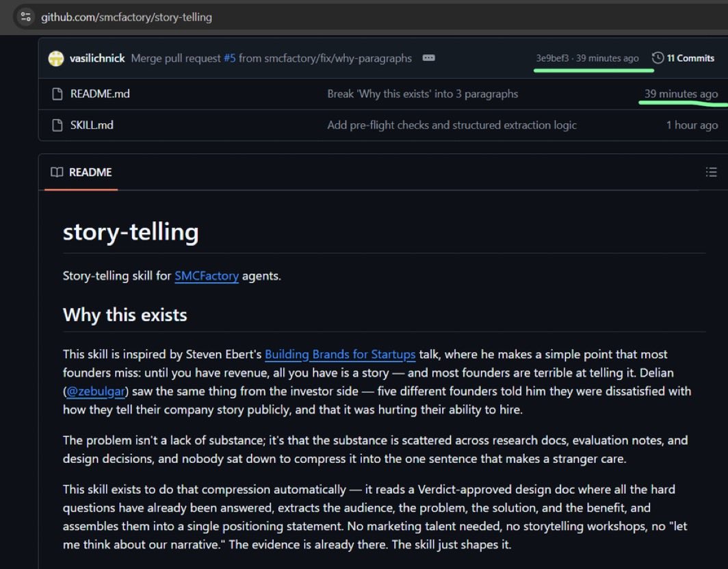Open the vasilichnick author link

click(97, 58)
